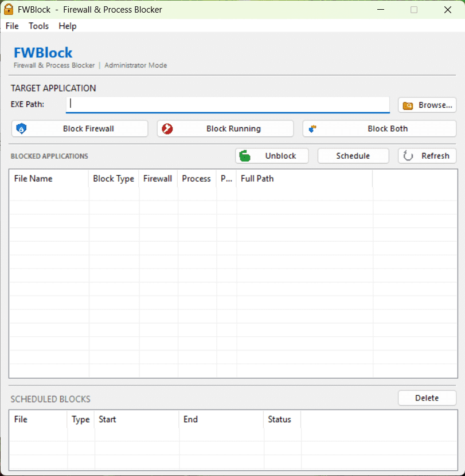This screenshot has height=476, width=465.
Task: Click the green Unblock icon
Action: (245, 156)
